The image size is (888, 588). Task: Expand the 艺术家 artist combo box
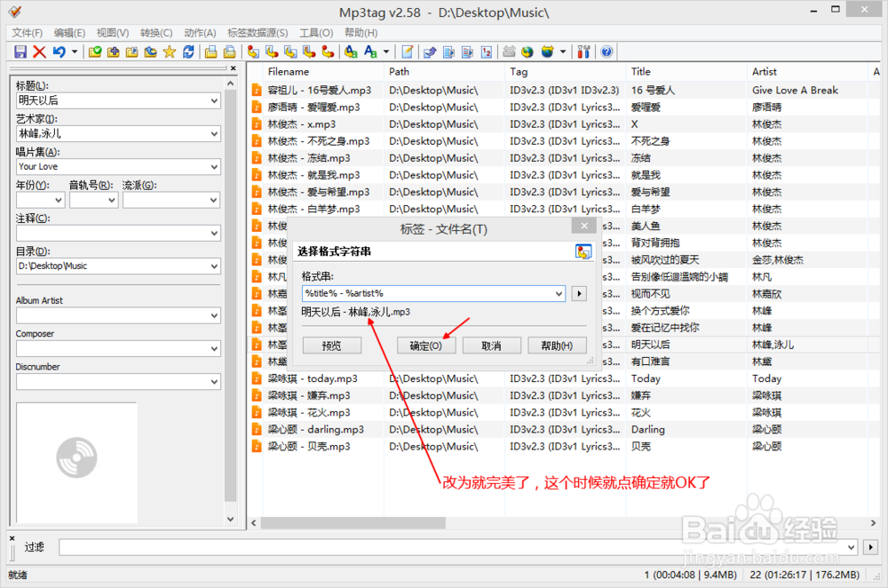pyautogui.click(x=214, y=134)
